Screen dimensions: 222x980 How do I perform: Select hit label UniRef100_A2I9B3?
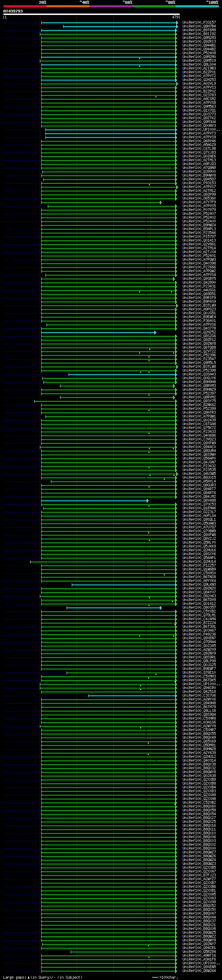[199, 68]
